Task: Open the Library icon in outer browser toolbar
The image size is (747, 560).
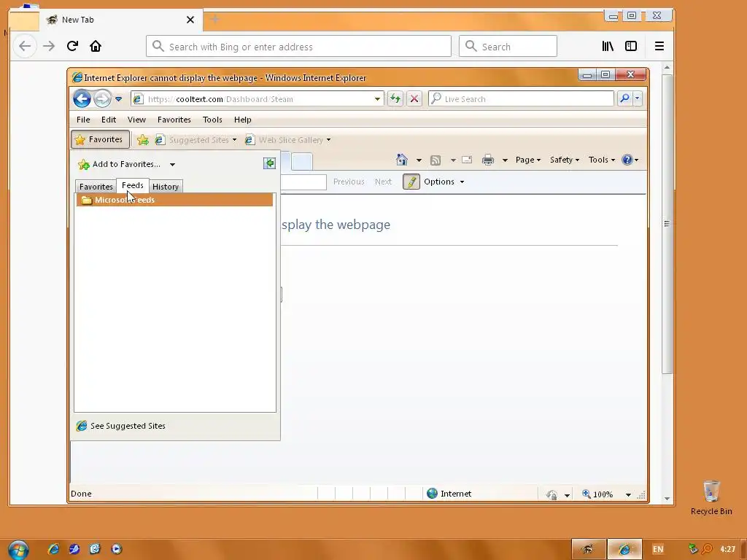Action: click(608, 46)
